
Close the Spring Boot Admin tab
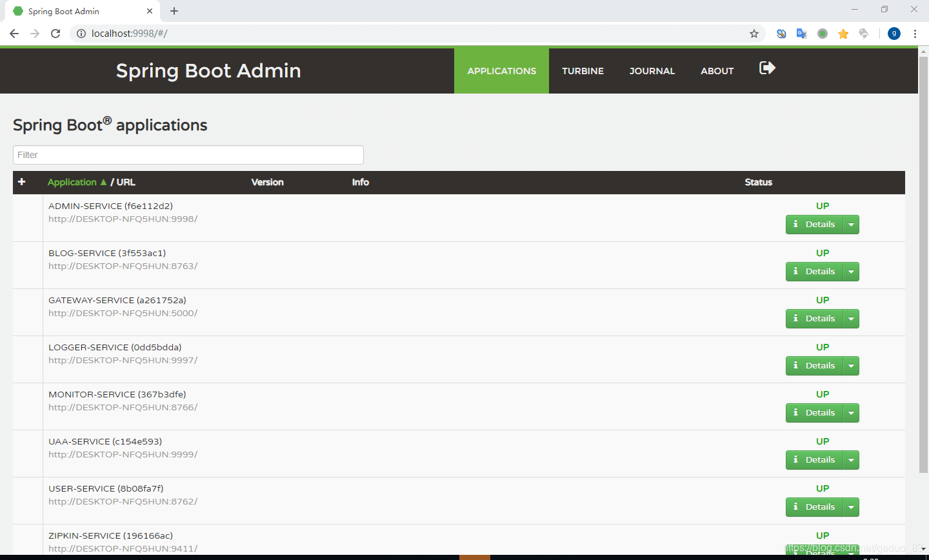(150, 11)
